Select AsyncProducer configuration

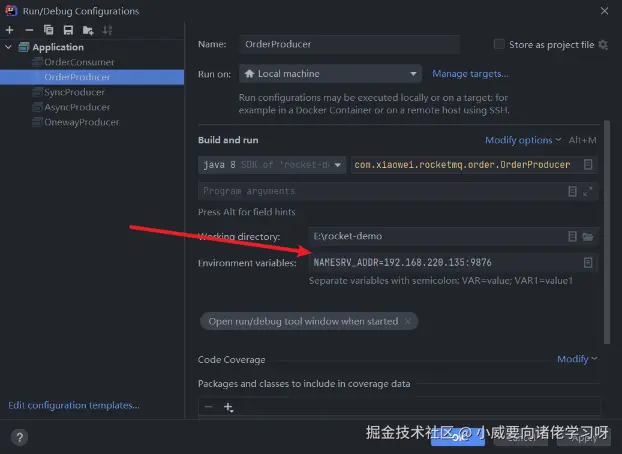[77, 107]
